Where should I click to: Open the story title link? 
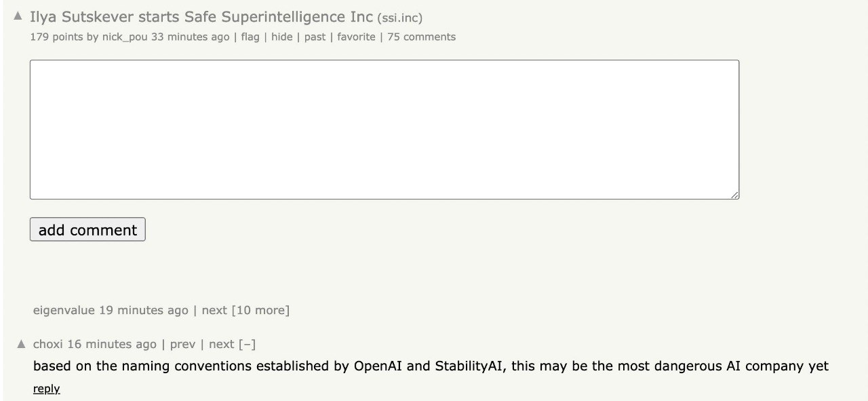(x=201, y=17)
